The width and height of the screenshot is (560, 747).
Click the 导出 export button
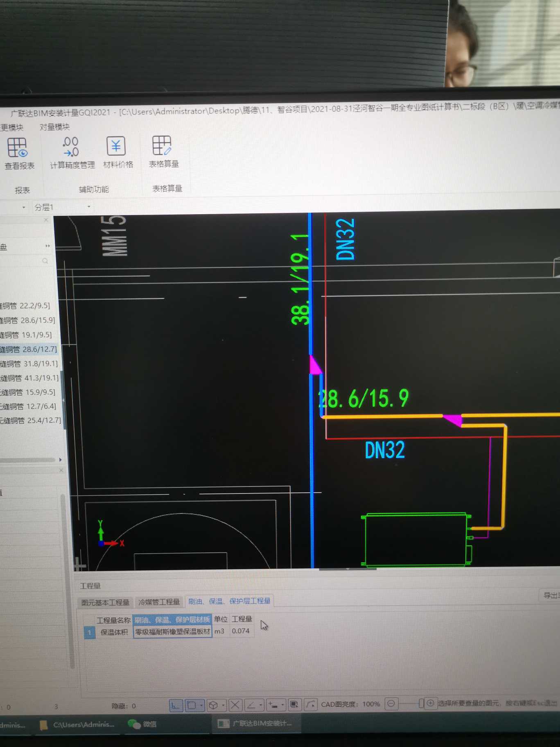pyautogui.click(x=550, y=595)
